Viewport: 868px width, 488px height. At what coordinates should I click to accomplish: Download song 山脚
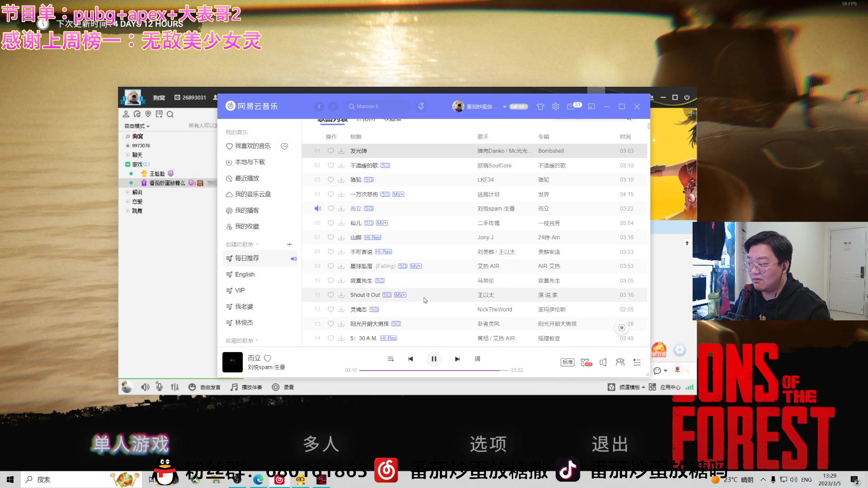tap(341, 237)
